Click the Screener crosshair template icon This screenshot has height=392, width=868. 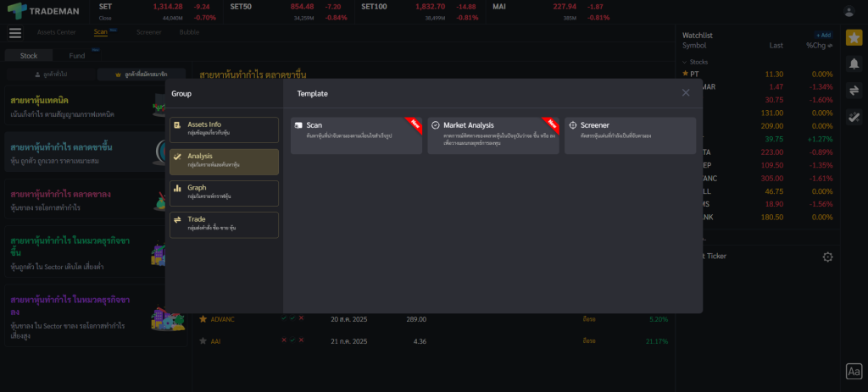pyautogui.click(x=573, y=125)
